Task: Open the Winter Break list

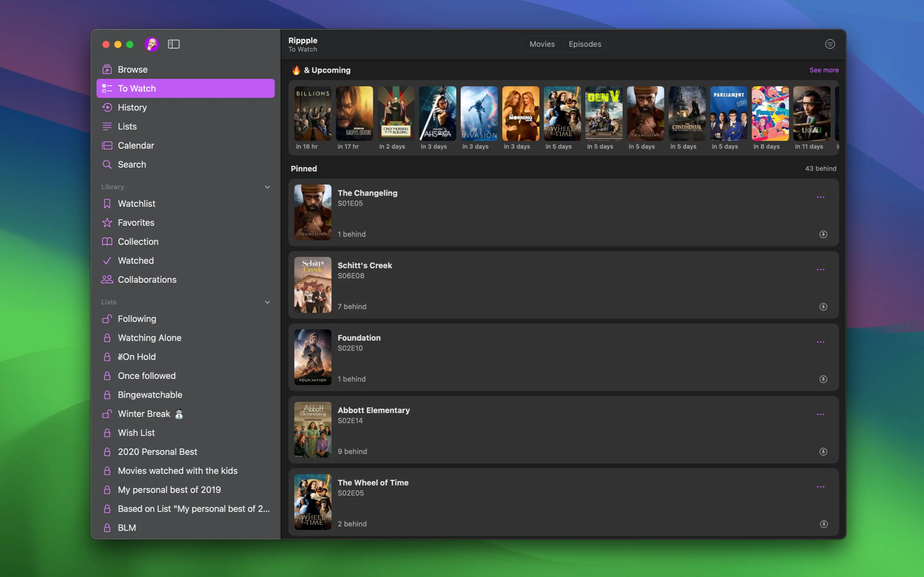Action: (x=144, y=414)
